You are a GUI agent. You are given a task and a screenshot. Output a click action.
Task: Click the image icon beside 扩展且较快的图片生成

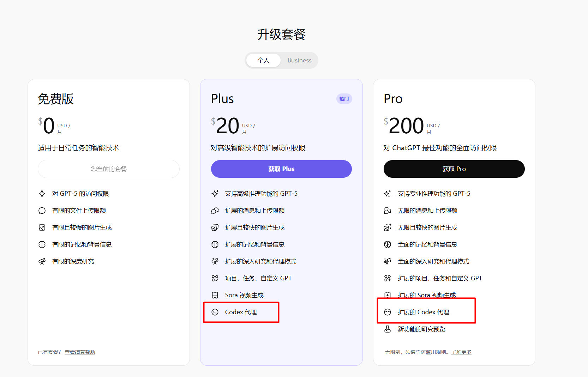coord(215,227)
